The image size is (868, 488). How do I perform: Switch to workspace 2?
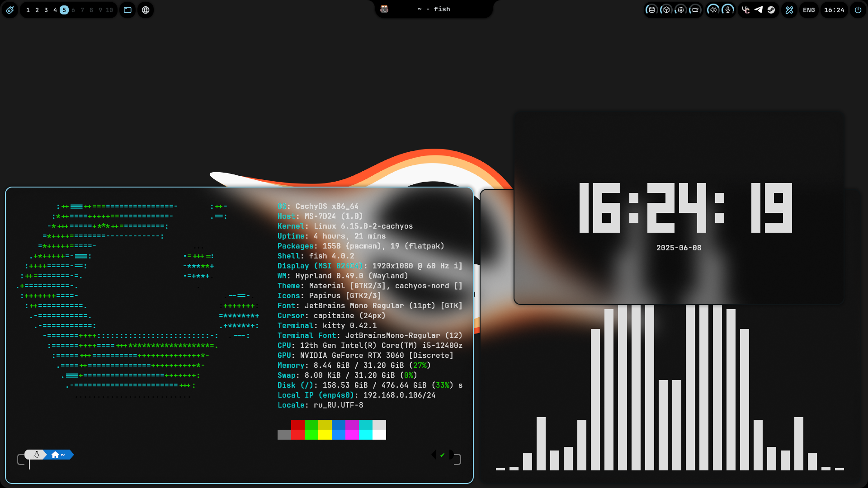point(37,10)
